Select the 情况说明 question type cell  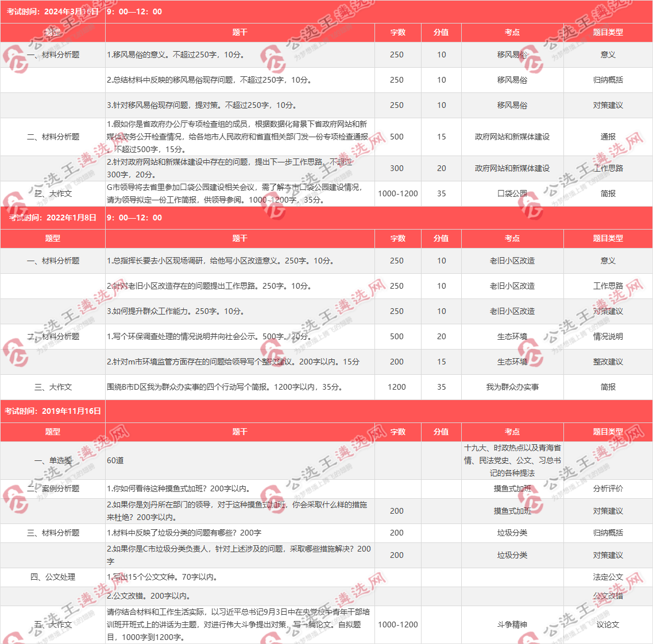click(608, 337)
